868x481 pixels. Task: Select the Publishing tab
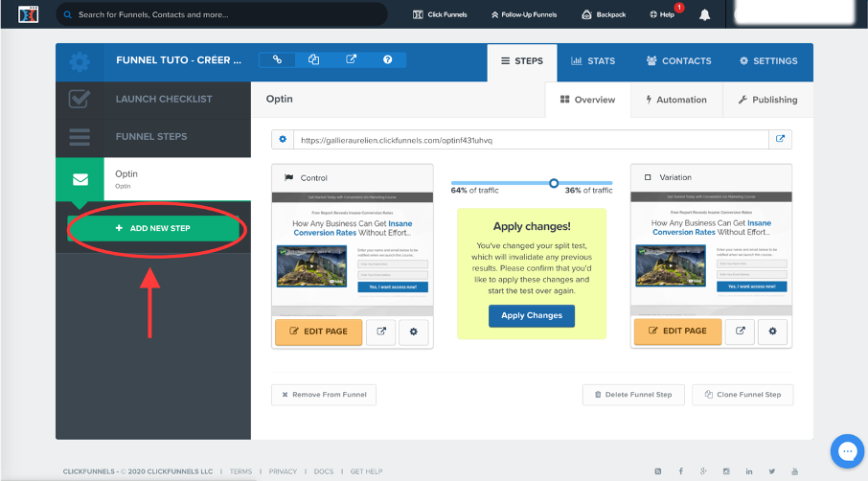click(767, 100)
